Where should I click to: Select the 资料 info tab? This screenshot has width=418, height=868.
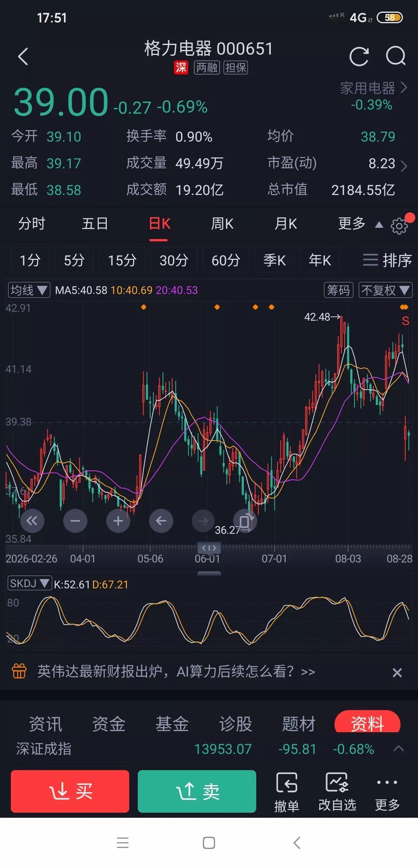367,722
